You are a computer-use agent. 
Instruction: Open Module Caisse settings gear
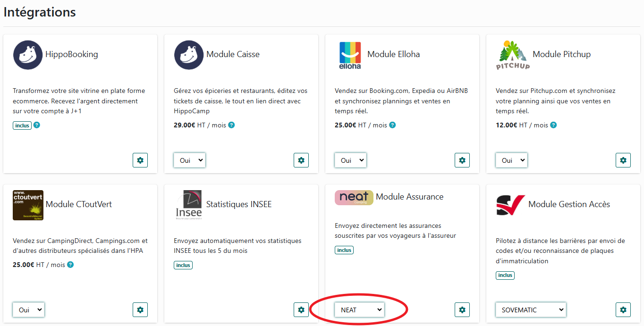tap(301, 160)
